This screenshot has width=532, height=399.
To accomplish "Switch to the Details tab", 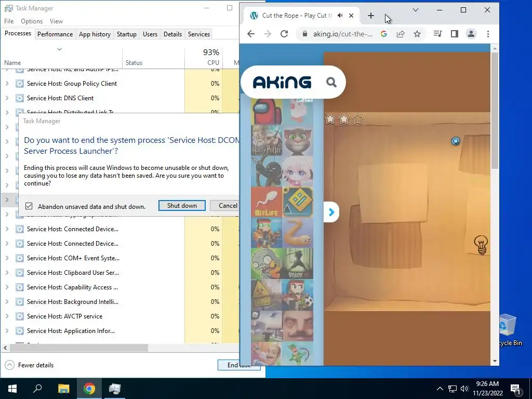I will coord(172,34).
